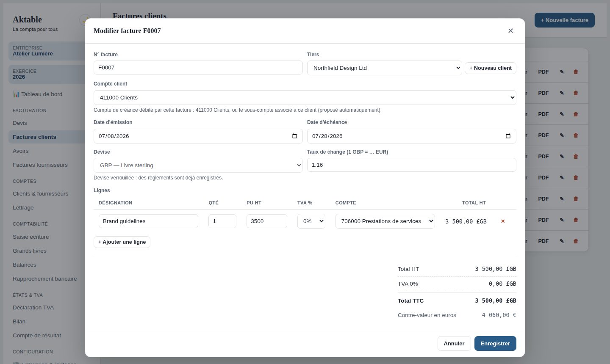The image size is (610, 364).
Task: Open Déclaration TVA in the sidebar
Action: pyautogui.click(x=47, y=307)
